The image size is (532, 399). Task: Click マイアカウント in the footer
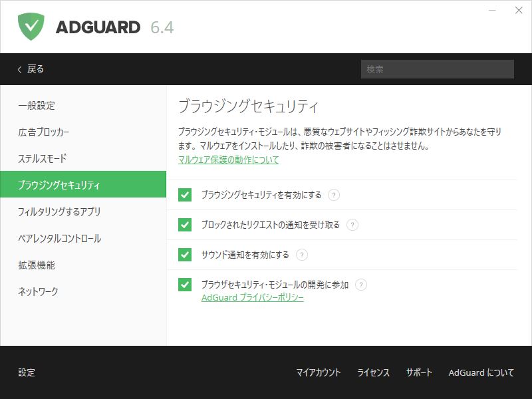pos(319,372)
